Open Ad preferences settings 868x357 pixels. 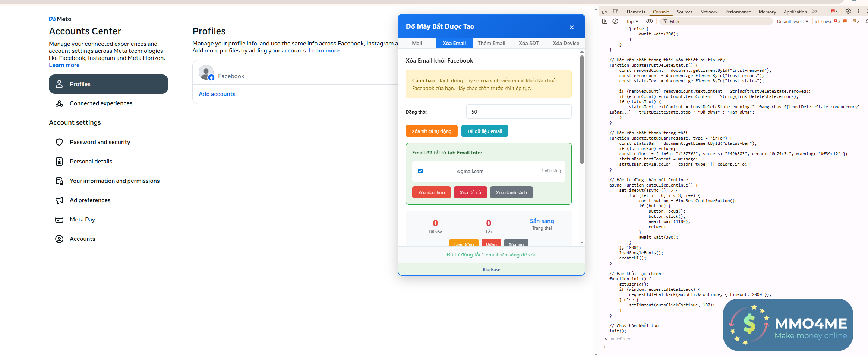coord(108,200)
